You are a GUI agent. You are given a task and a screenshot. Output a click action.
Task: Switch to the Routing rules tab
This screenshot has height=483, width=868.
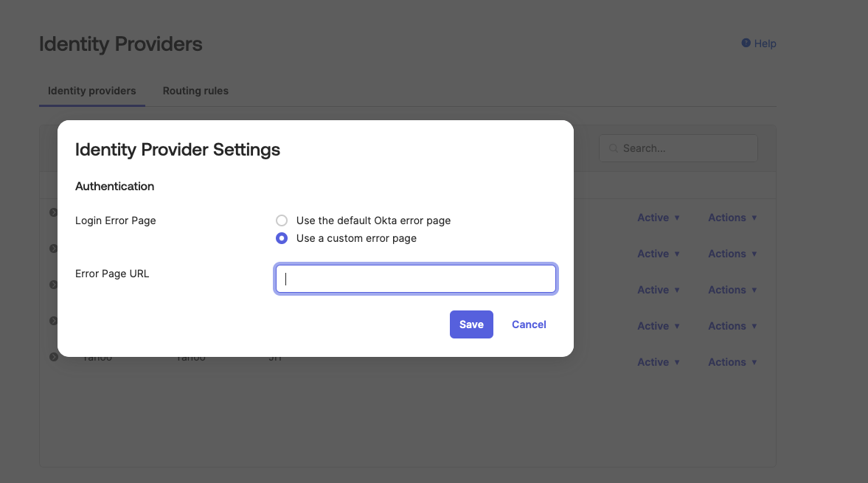[195, 91]
